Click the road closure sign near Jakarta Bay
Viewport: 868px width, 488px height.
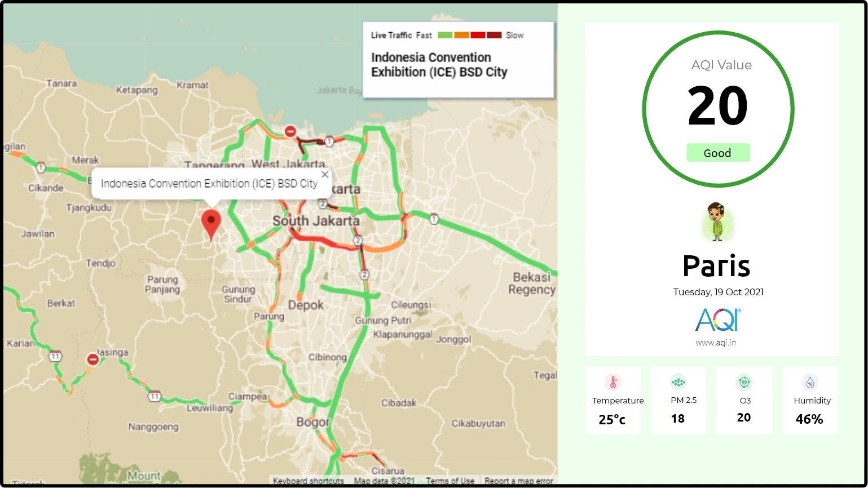pos(290,131)
